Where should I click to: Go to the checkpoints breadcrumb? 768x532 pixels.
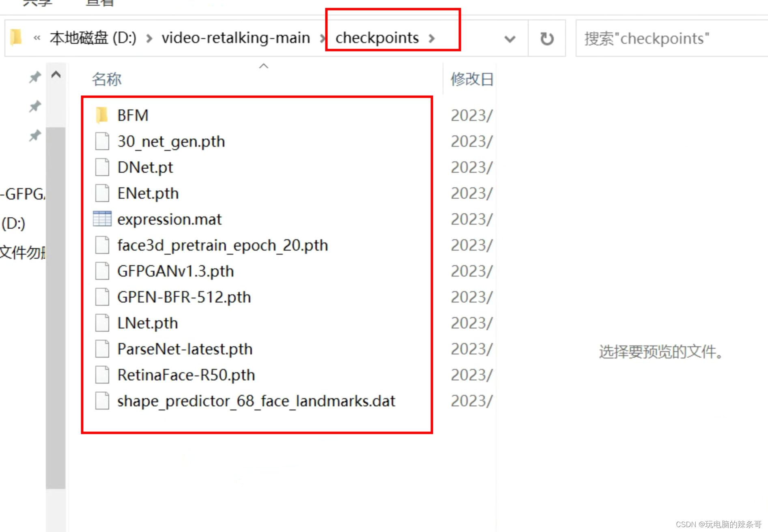377,38
